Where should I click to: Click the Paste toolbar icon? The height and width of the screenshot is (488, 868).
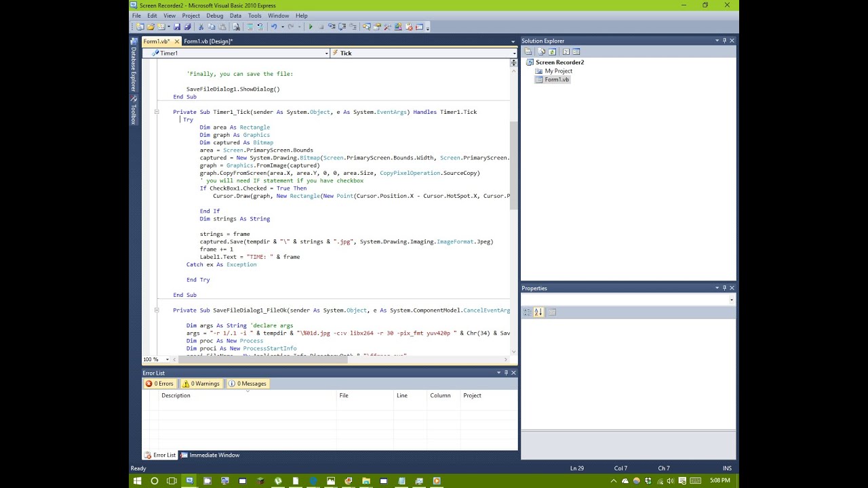222,27
